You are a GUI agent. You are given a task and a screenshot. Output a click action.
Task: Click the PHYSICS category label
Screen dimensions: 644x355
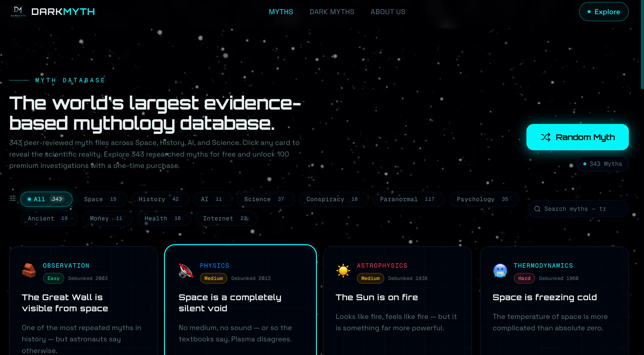pos(215,266)
